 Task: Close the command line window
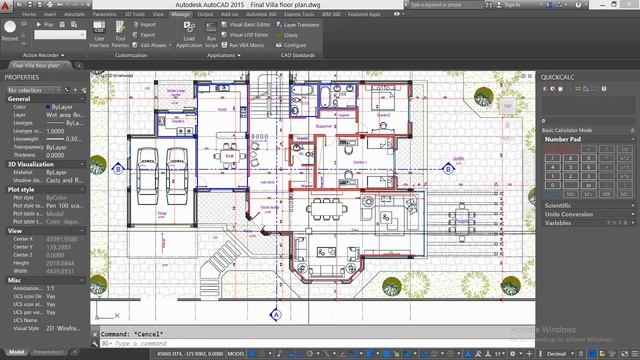click(95, 334)
